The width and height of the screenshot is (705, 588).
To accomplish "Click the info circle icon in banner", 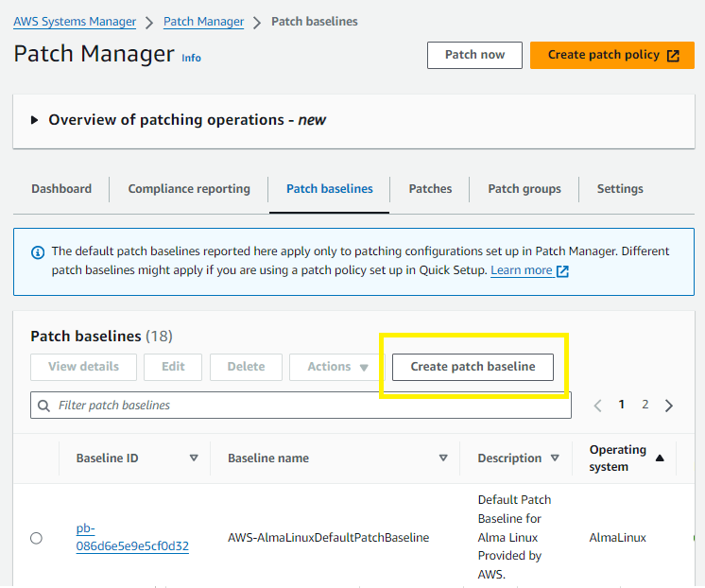I will point(38,252).
